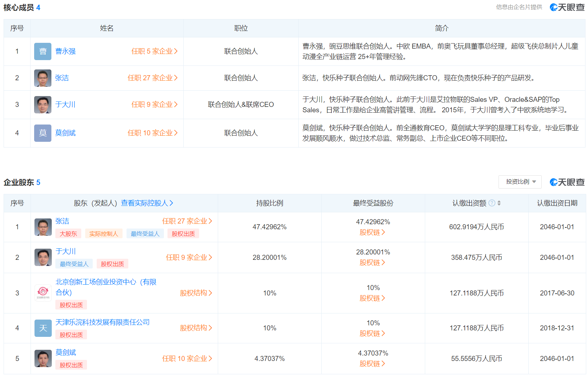Viewport: 588px width, 375px height.
Task: Click 张洁's photo in the core members table
Action: click(43, 78)
